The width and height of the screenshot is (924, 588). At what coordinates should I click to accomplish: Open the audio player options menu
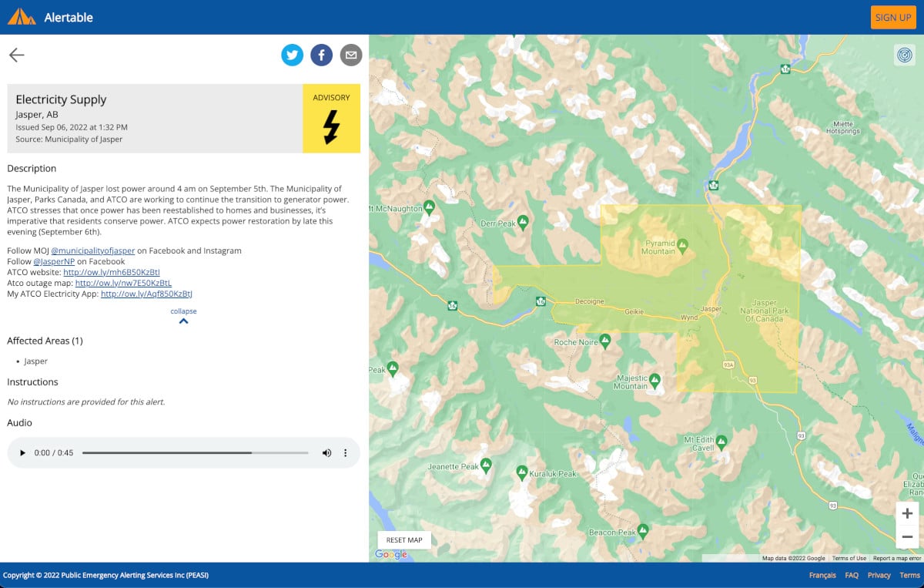point(345,452)
